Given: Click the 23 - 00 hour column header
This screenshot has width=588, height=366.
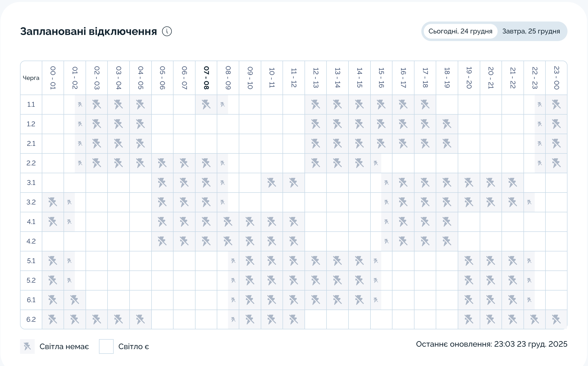Looking at the screenshot, I should [x=556, y=78].
